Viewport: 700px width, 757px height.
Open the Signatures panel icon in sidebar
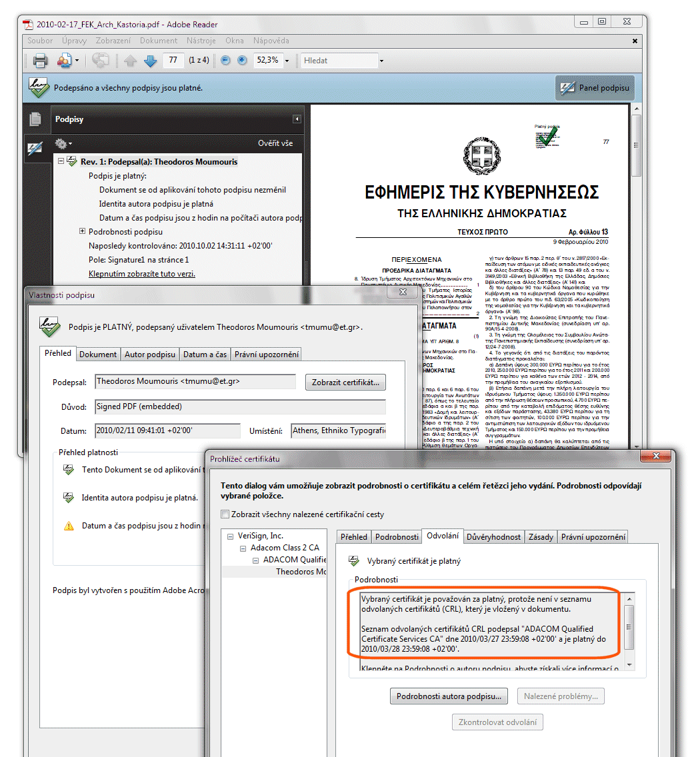pyautogui.click(x=35, y=149)
